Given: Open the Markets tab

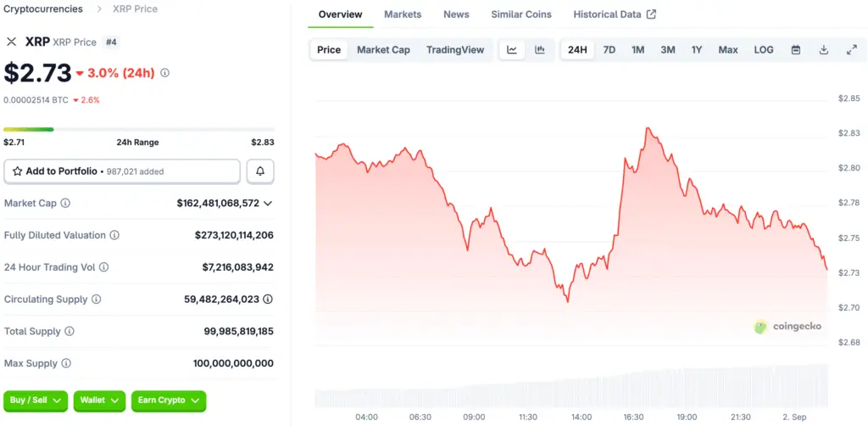Looking at the screenshot, I should pos(403,14).
